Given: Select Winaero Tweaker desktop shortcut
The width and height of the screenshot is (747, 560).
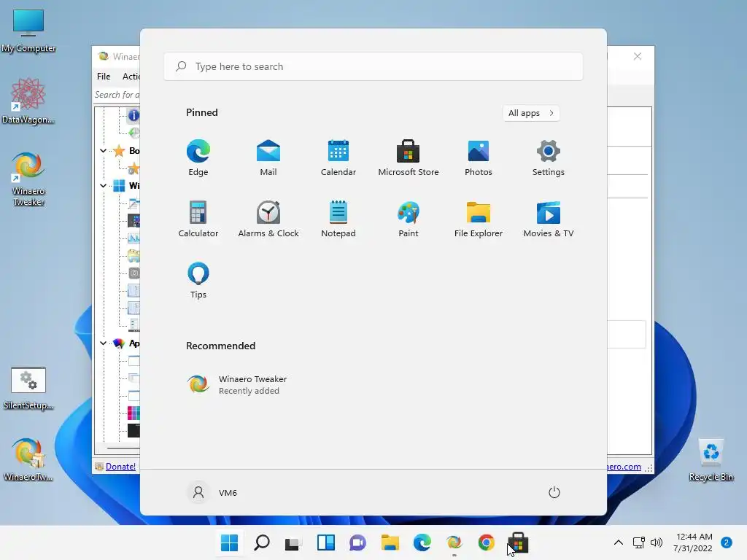Looking at the screenshot, I should tap(28, 179).
